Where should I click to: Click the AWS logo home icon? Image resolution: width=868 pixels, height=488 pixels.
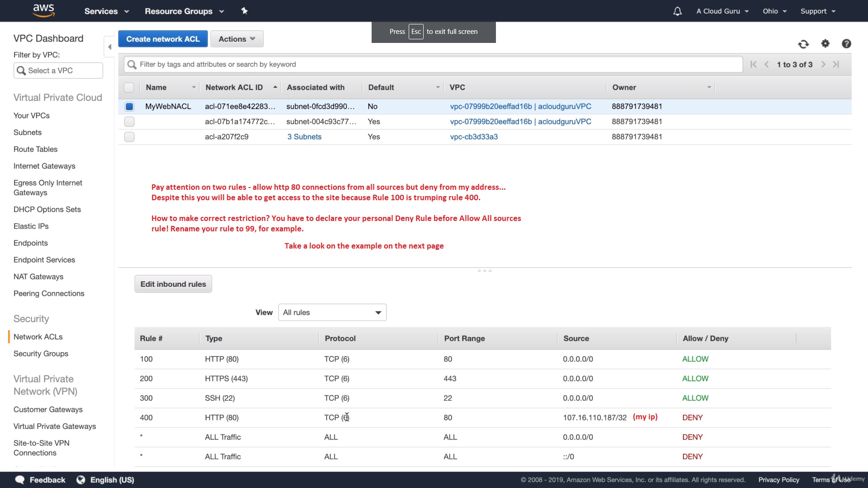coord(44,10)
